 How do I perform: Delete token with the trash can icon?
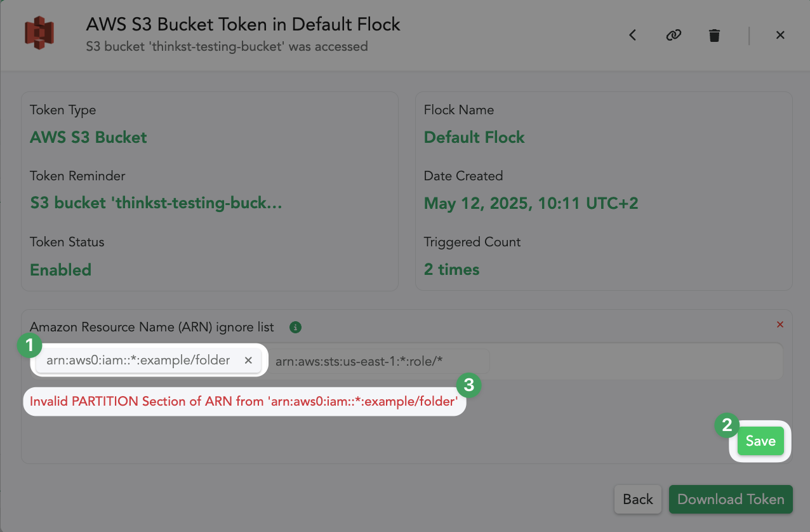715,36
